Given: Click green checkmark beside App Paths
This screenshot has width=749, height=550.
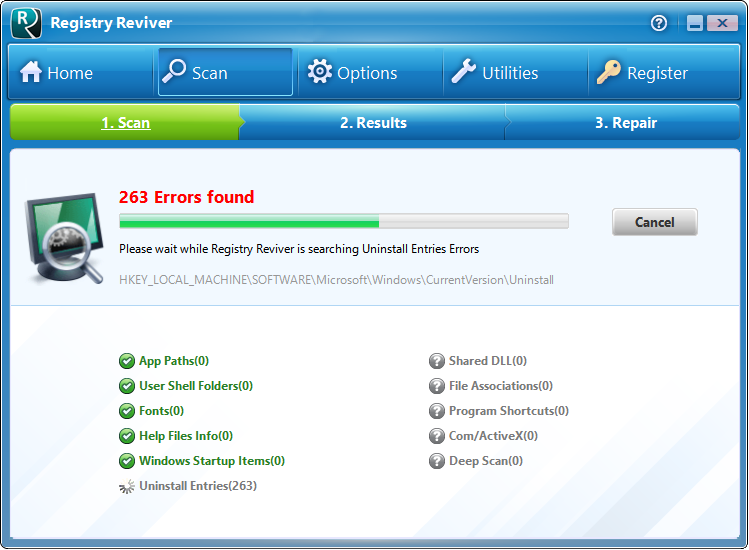Looking at the screenshot, I should [x=127, y=361].
